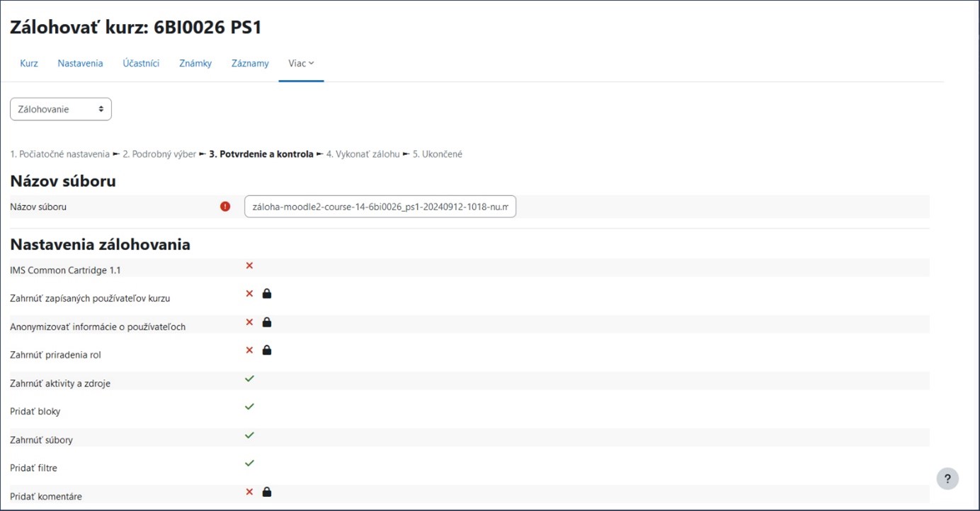
Task: Open the Známky tab
Action: tap(195, 63)
